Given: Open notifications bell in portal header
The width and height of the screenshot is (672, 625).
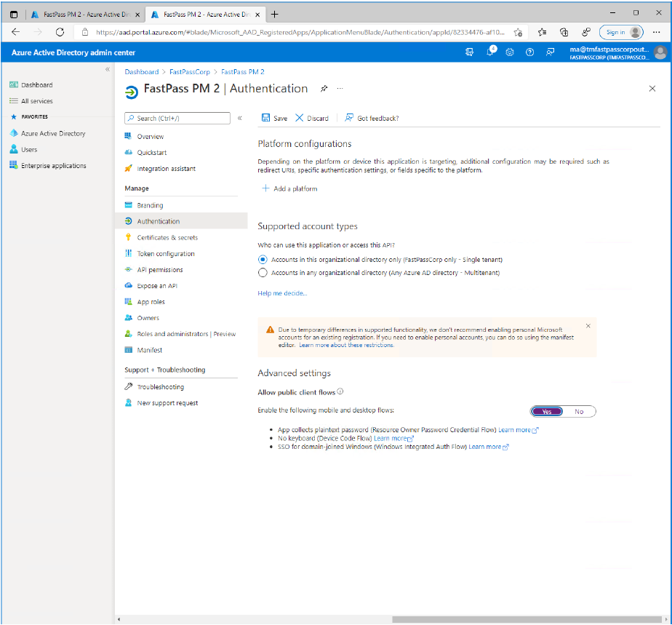Looking at the screenshot, I should point(491,52).
